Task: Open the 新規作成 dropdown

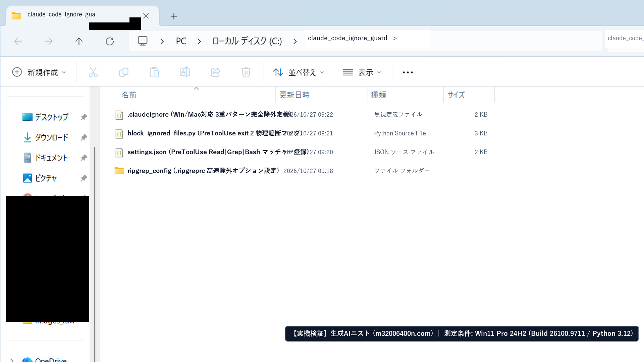Action: point(39,72)
